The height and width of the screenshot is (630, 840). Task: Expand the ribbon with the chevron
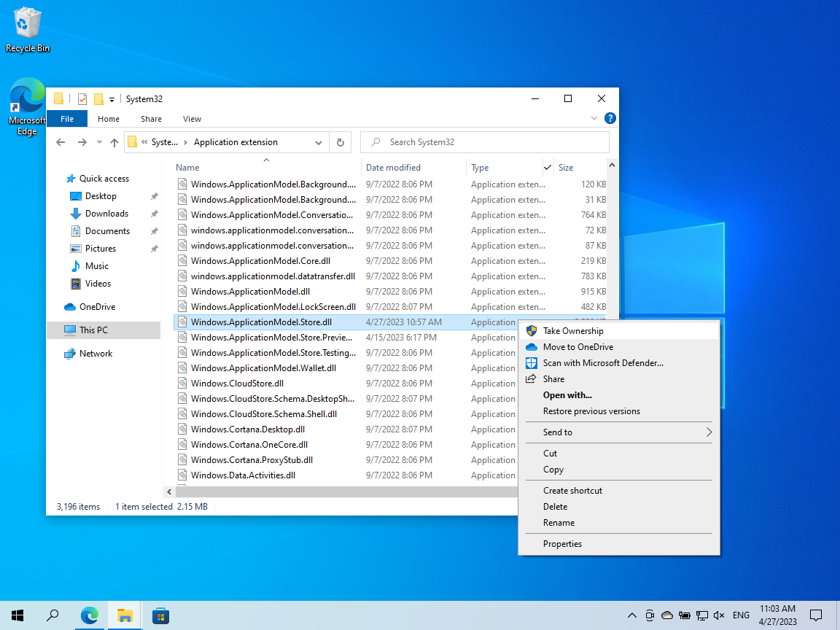(594, 118)
